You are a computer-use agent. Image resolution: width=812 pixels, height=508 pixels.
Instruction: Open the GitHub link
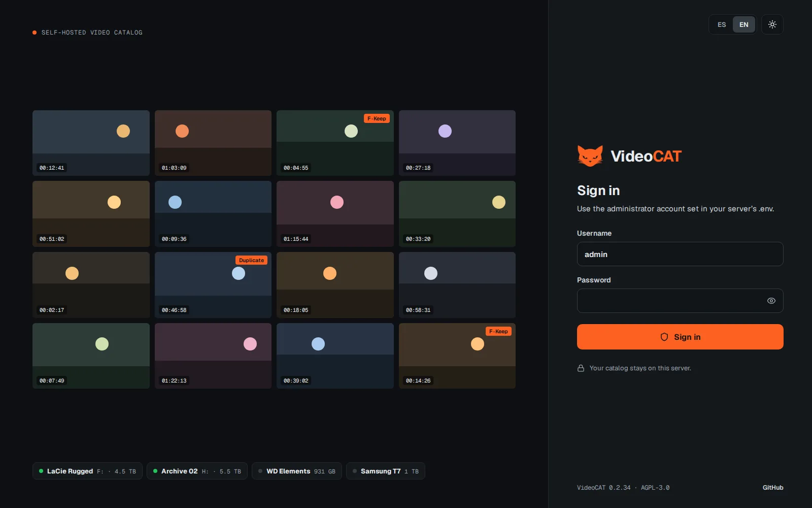772,488
